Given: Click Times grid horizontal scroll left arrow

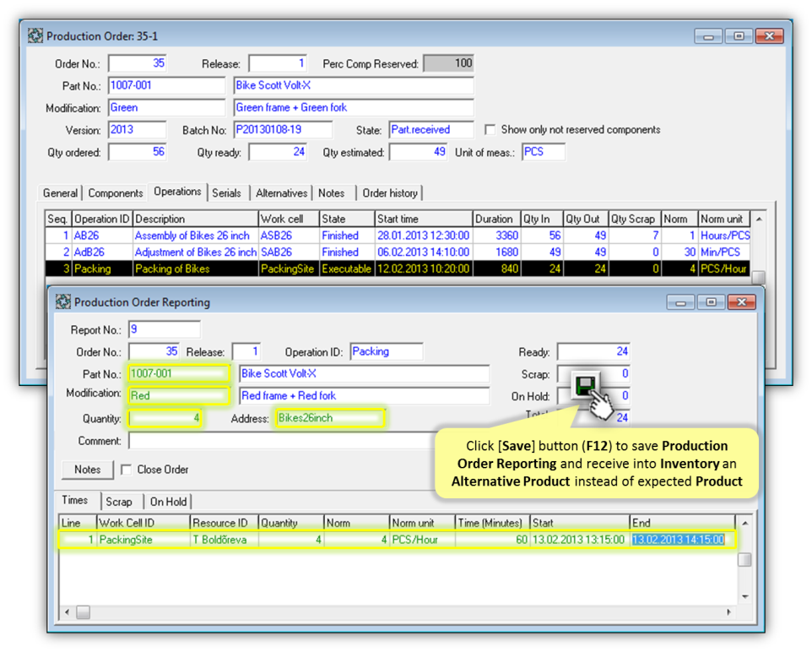Looking at the screenshot, I should coord(67,612).
